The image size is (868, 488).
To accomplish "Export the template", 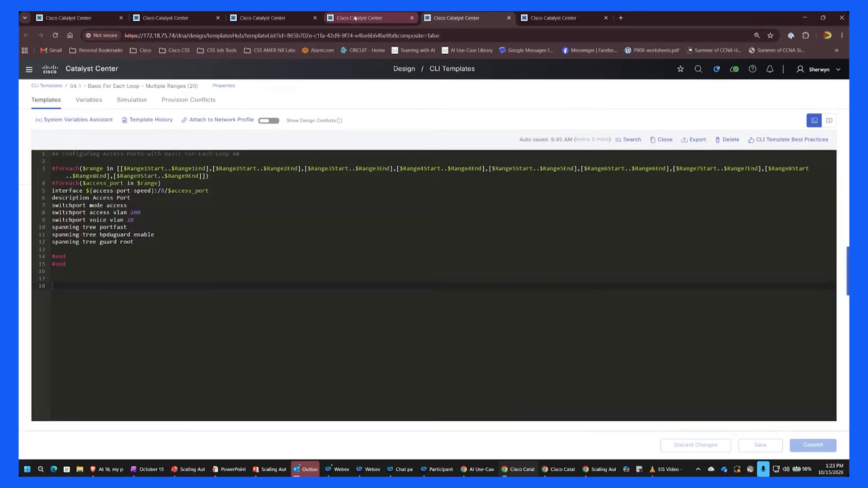I will tap(693, 140).
